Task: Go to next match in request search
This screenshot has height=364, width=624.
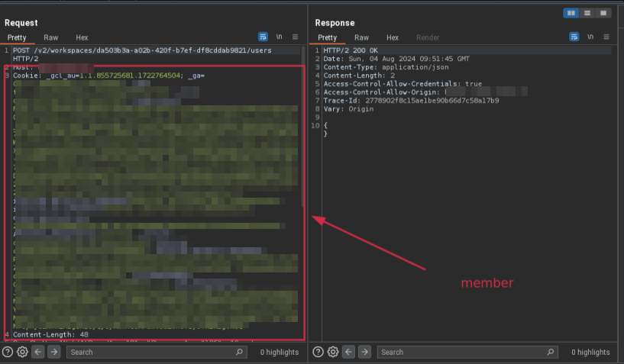Action: tap(53, 352)
